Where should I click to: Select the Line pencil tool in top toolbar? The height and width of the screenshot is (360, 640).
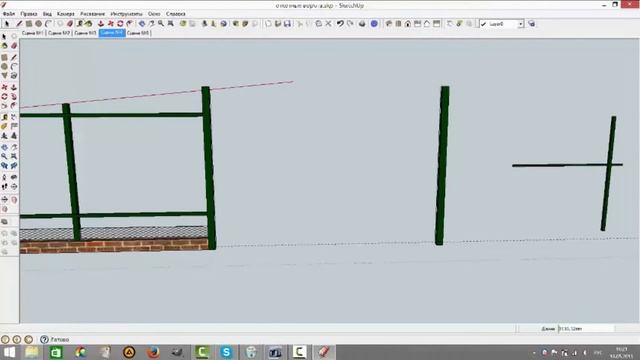click(19, 24)
